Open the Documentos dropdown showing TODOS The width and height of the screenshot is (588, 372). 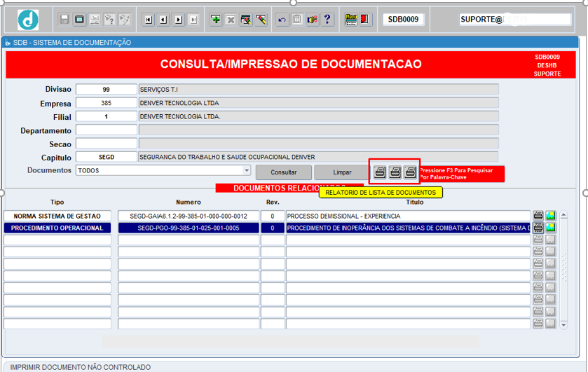246,171
